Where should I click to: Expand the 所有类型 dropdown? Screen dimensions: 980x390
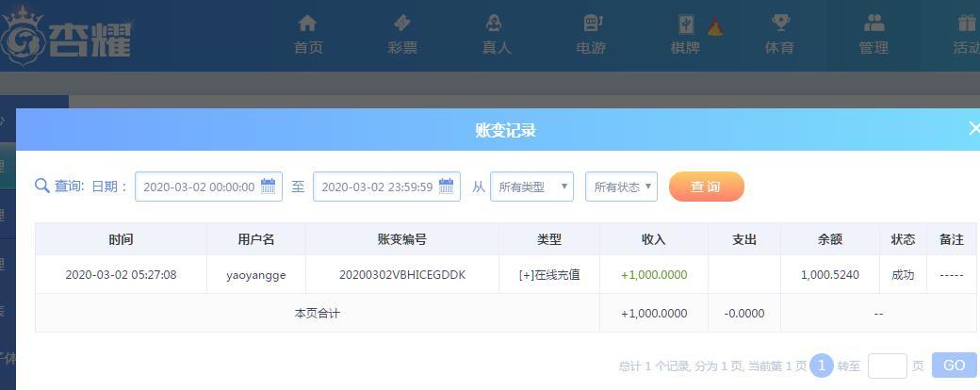click(531, 187)
